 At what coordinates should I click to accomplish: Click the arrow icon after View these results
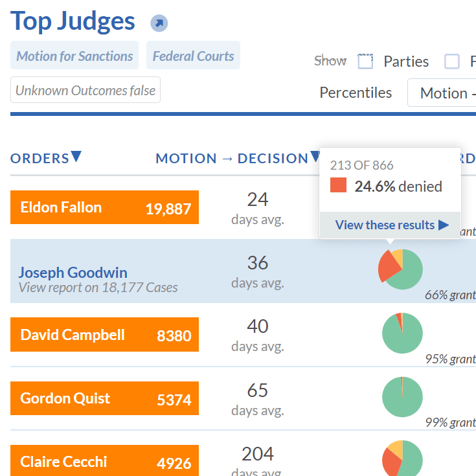click(x=444, y=225)
